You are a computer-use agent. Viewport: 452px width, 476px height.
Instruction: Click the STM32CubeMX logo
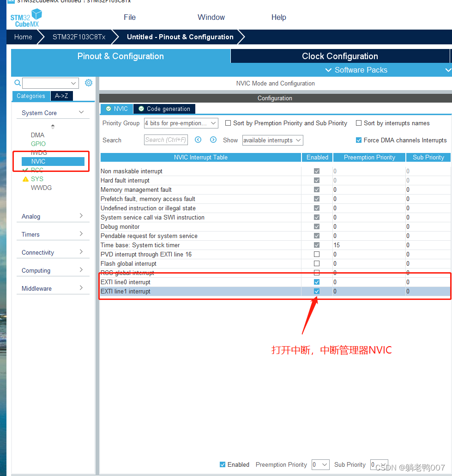26,18
